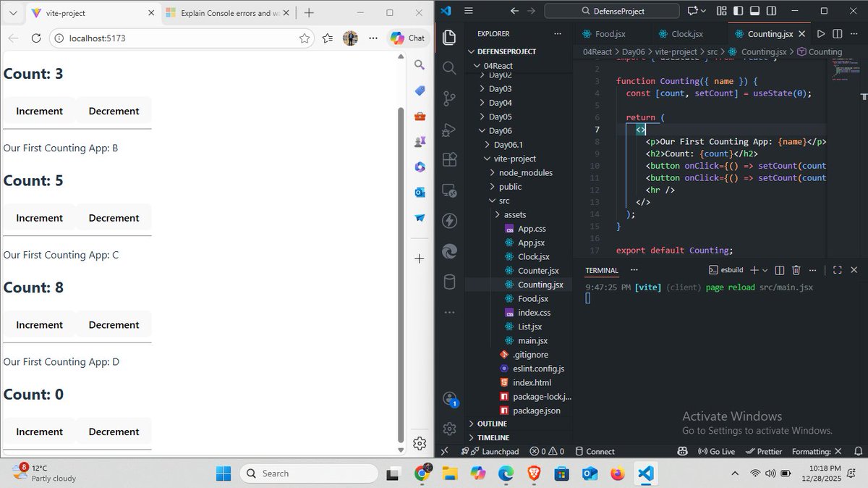Select the TERMINAL panel tab

[x=602, y=270]
